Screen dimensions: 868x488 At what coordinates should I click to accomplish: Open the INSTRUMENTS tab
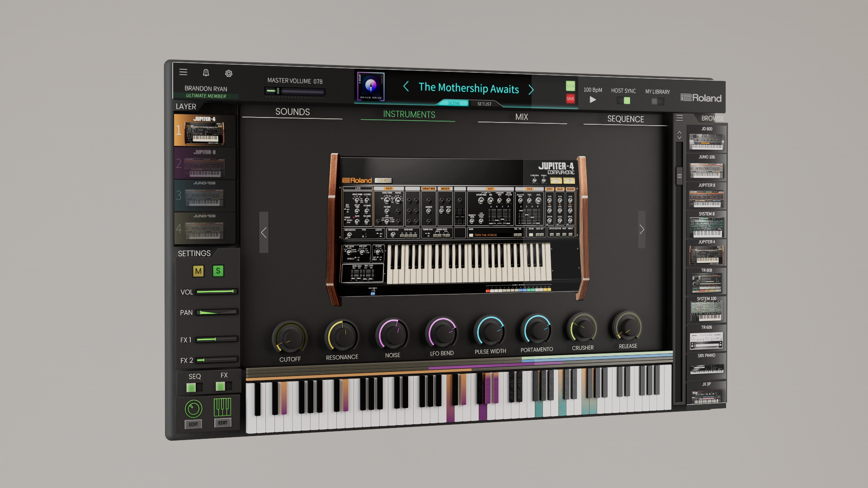coord(409,114)
